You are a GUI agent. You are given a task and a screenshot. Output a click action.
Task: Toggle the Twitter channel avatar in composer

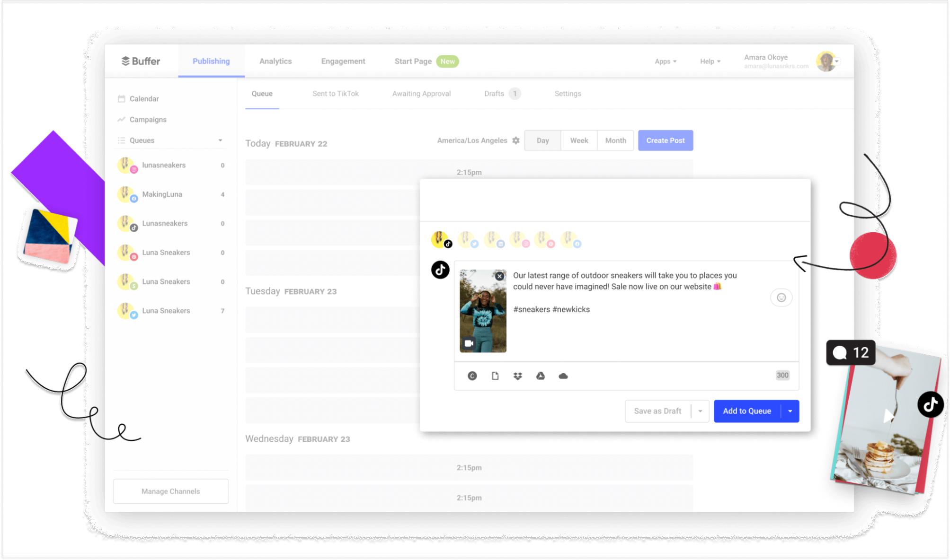pyautogui.click(x=468, y=240)
